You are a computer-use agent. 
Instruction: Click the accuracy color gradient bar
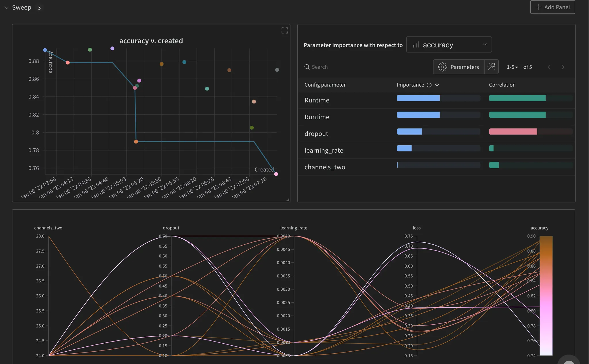(546, 296)
